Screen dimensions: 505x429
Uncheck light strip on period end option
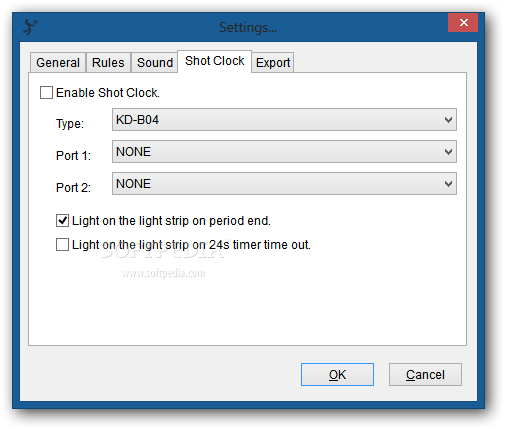[62, 221]
